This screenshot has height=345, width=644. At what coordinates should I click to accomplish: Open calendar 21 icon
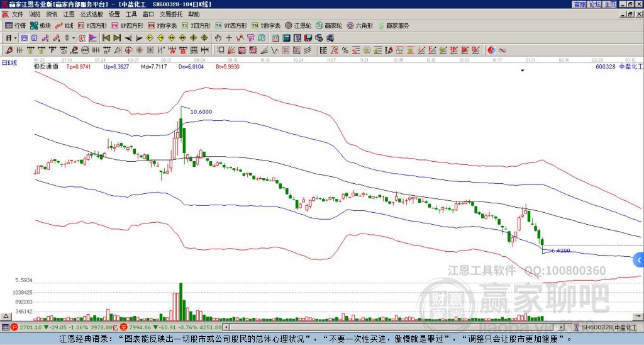[x=275, y=38]
